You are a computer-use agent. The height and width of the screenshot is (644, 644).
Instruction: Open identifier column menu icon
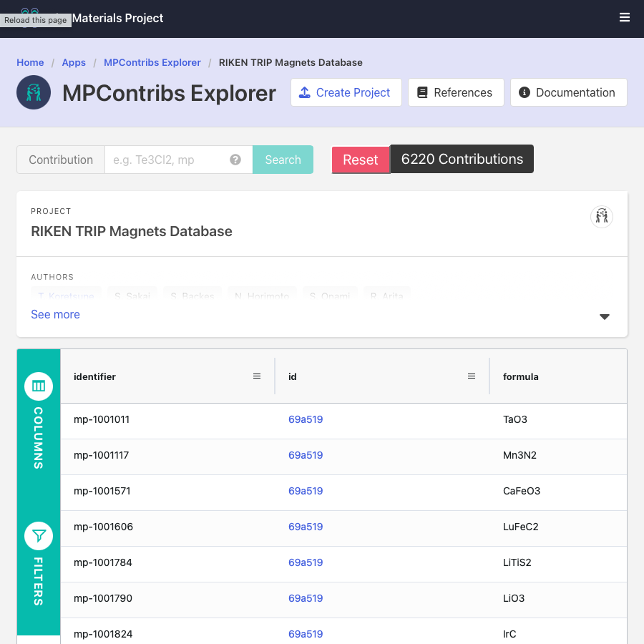coord(257,376)
